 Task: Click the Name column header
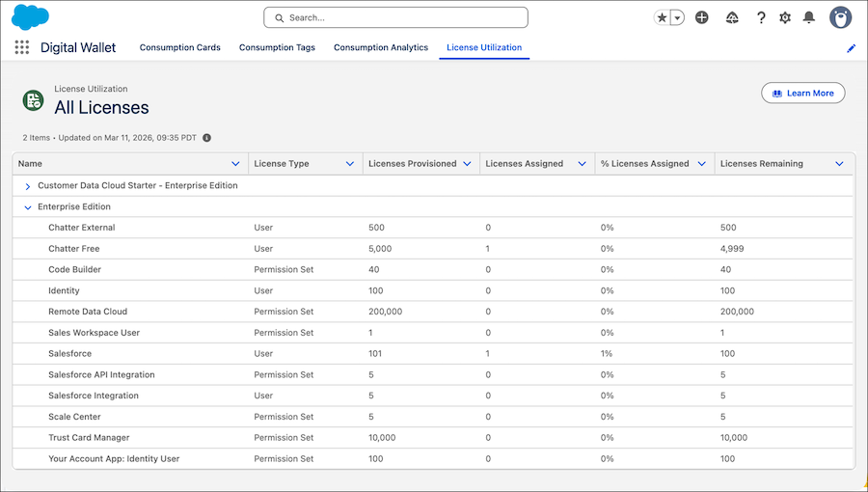click(30, 164)
